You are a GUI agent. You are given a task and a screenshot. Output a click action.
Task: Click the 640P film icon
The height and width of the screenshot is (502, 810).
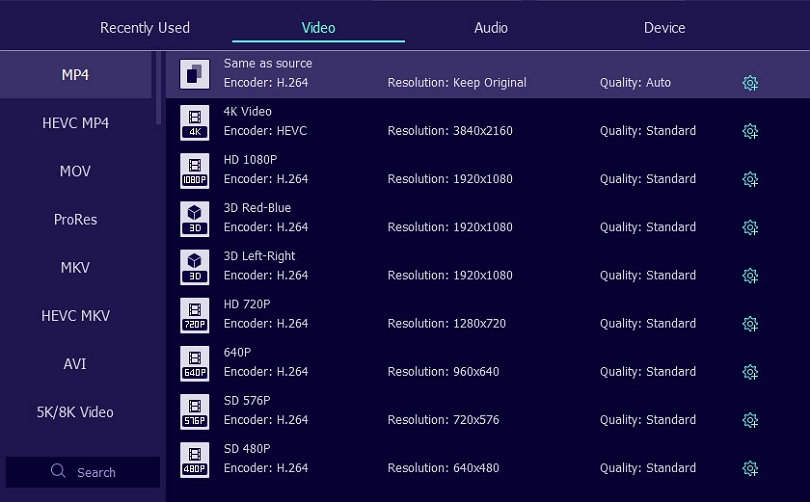coord(195,364)
